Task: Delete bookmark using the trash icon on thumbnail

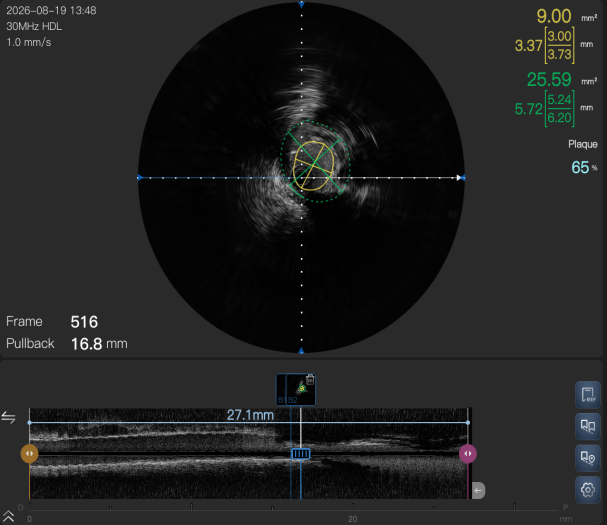Action: pyautogui.click(x=310, y=379)
